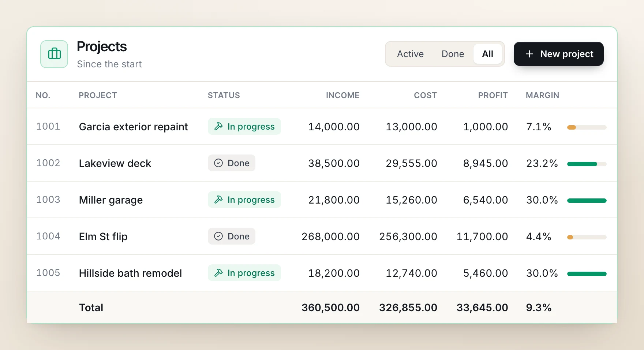Screen dimensions: 644x350
Task: Click the Projects heading
Action: tap(102, 47)
